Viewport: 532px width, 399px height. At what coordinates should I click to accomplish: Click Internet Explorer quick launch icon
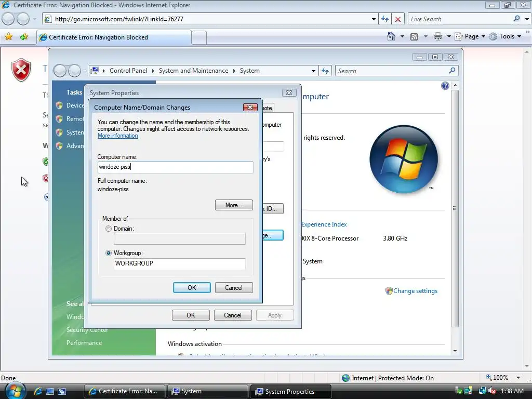[37, 391]
